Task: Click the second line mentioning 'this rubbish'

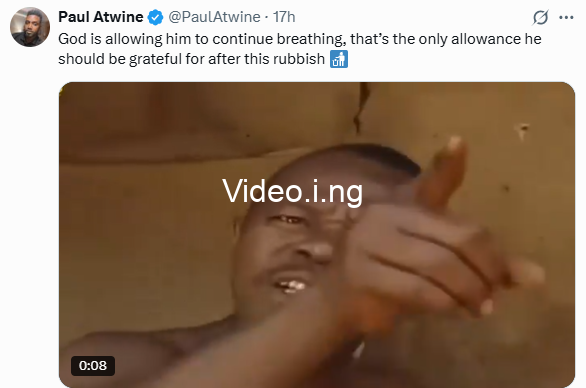Action: (191, 59)
